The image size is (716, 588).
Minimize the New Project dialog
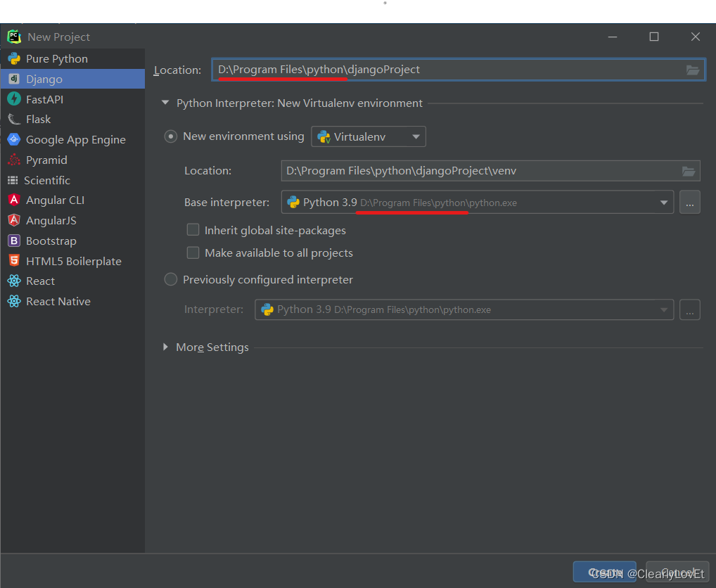(x=613, y=37)
